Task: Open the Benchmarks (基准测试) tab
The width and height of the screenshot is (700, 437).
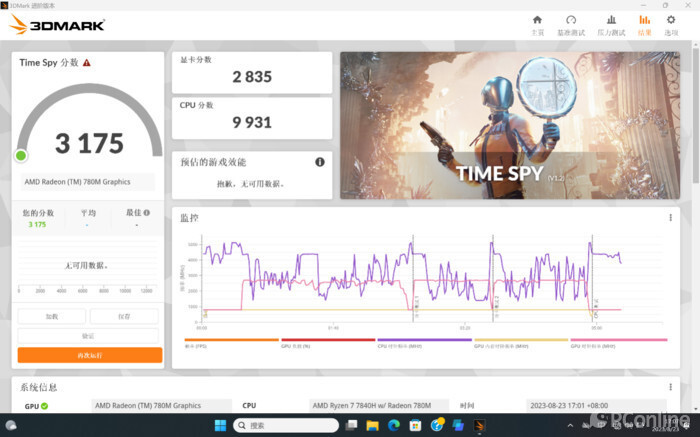Action: click(x=571, y=25)
